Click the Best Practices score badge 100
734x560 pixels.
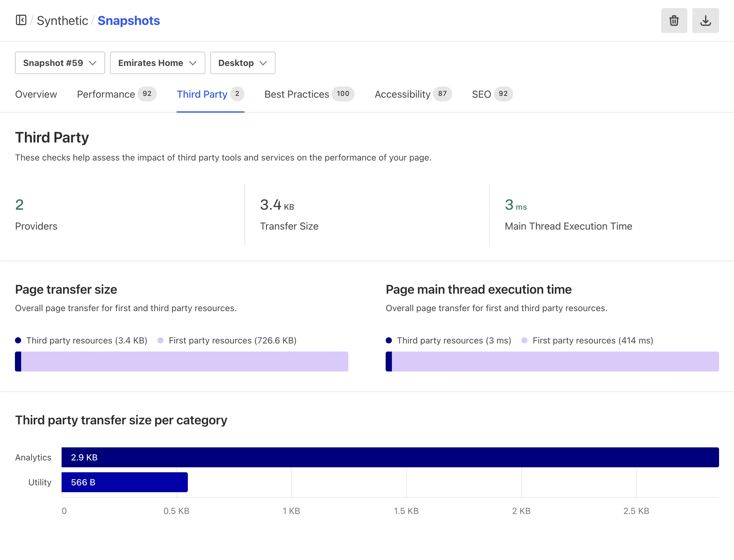coord(343,94)
